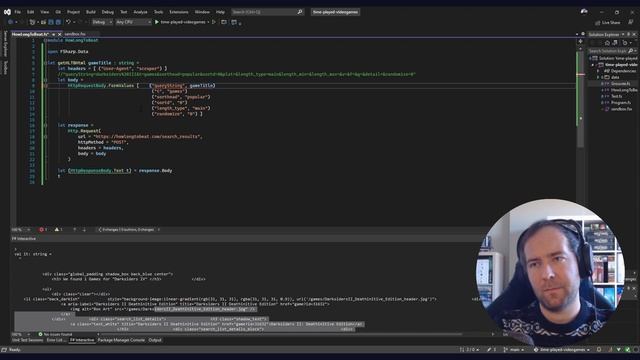The image size is (640, 360).
Task: Click the go to next issue down arrow
Action: (x=84, y=230)
